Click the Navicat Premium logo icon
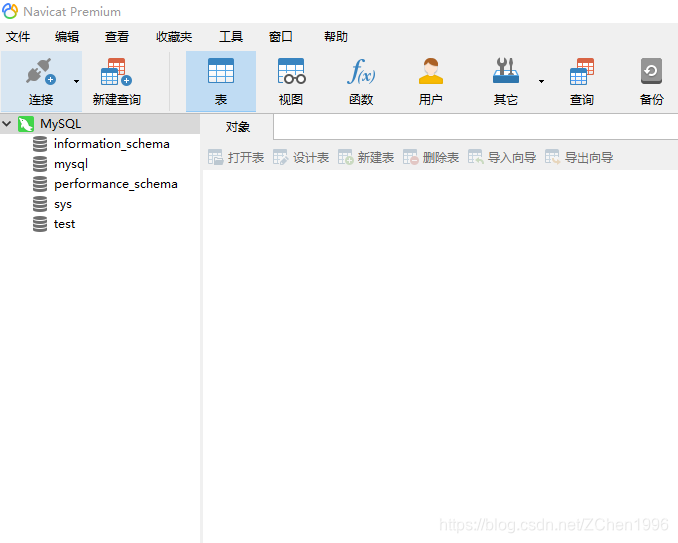678x543 pixels. [10, 11]
